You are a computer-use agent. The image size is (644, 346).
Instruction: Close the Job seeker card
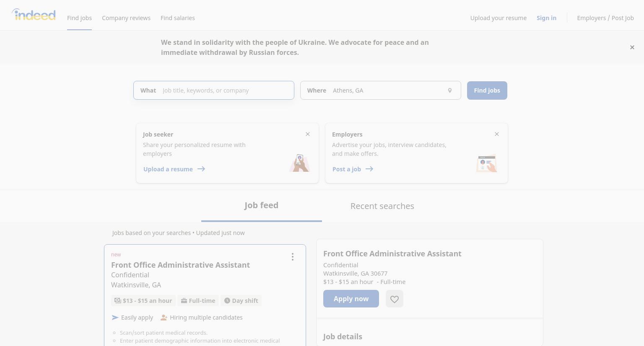coord(308,134)
